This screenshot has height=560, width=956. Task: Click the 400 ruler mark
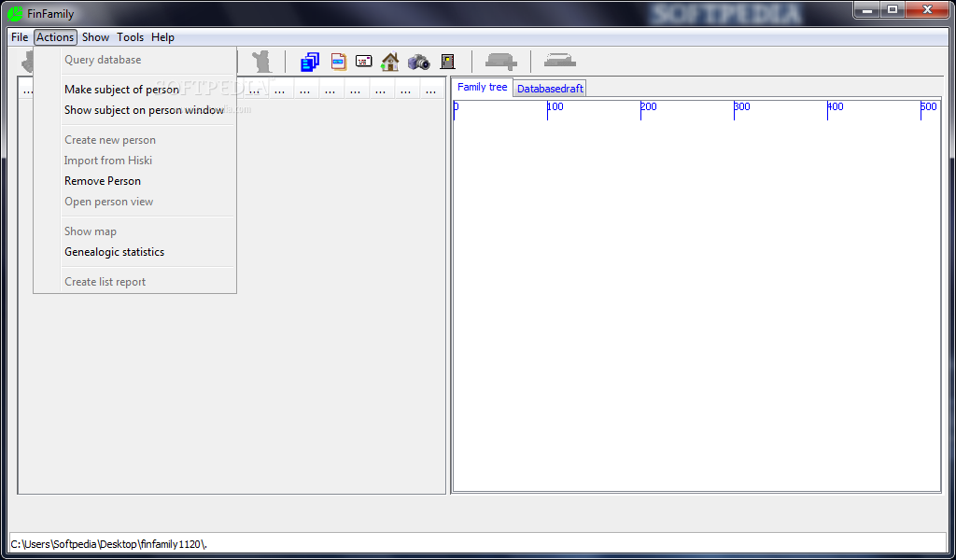836,106
